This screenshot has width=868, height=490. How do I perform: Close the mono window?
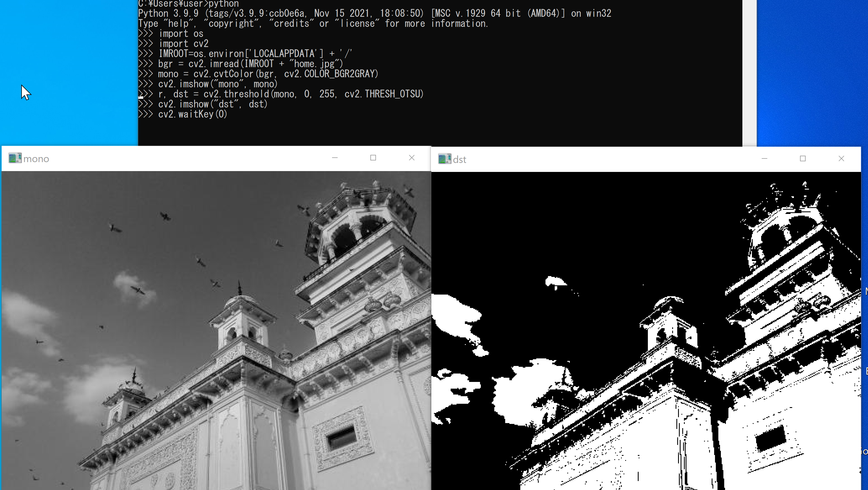point(412,158)
